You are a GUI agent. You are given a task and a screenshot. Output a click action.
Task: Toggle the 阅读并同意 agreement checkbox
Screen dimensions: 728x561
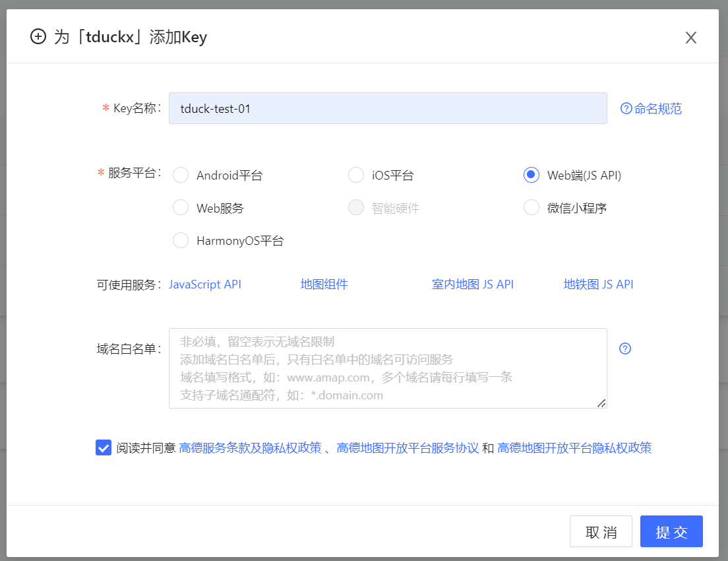[x=104, y=448]
